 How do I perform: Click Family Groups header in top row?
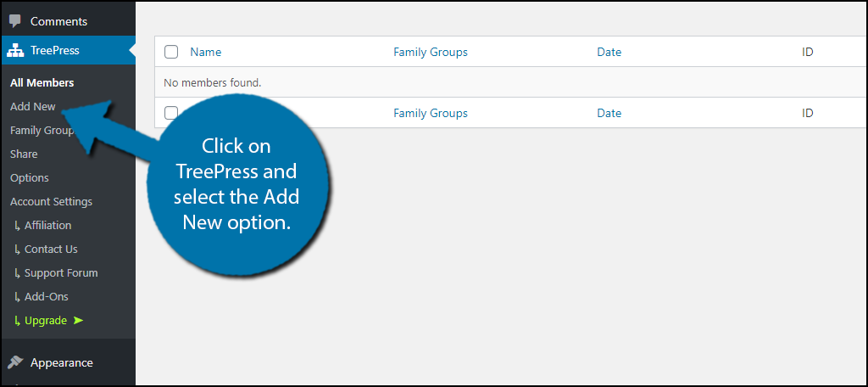[x=430, y=52]
